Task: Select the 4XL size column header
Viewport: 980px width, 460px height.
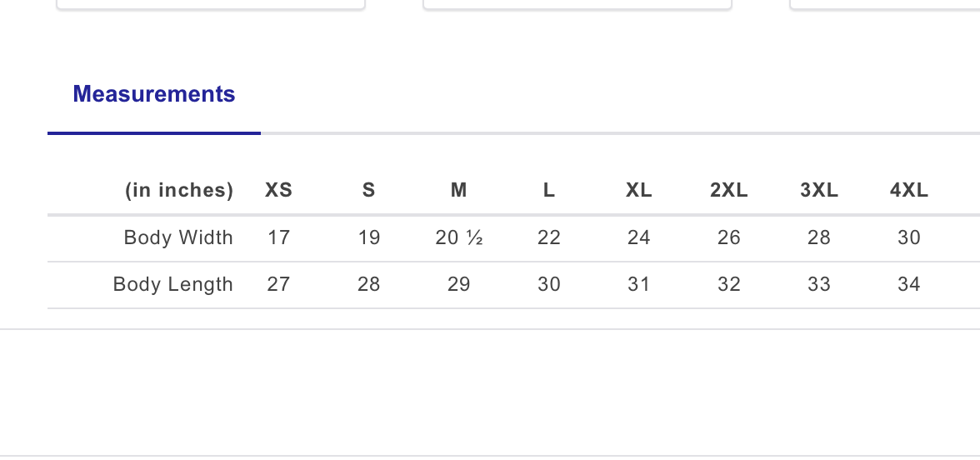Action: click(x=908, y=191)
